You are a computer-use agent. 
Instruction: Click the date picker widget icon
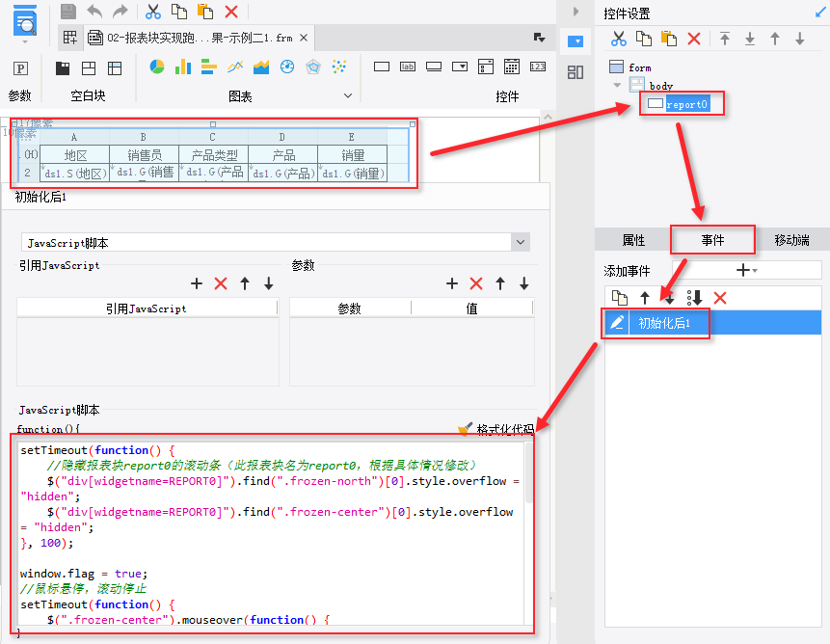pyautogui.click(x=512, y=67)
